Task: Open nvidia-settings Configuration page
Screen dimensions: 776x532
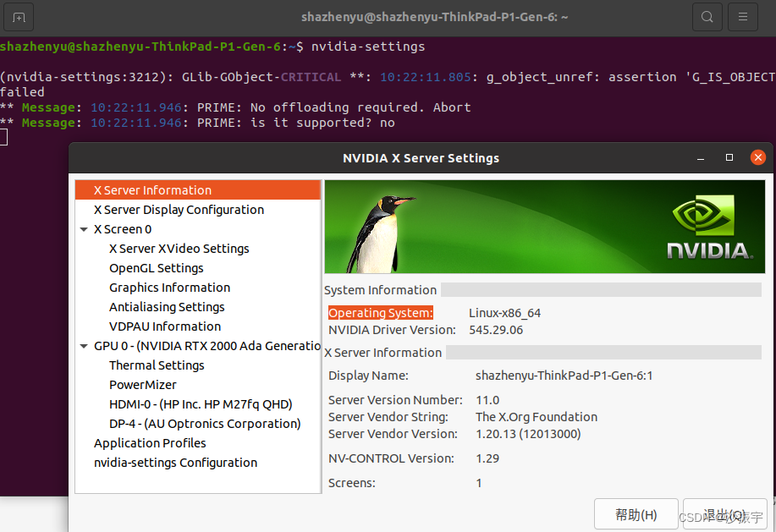Action: pyautogui.click(x=176, y=463)
